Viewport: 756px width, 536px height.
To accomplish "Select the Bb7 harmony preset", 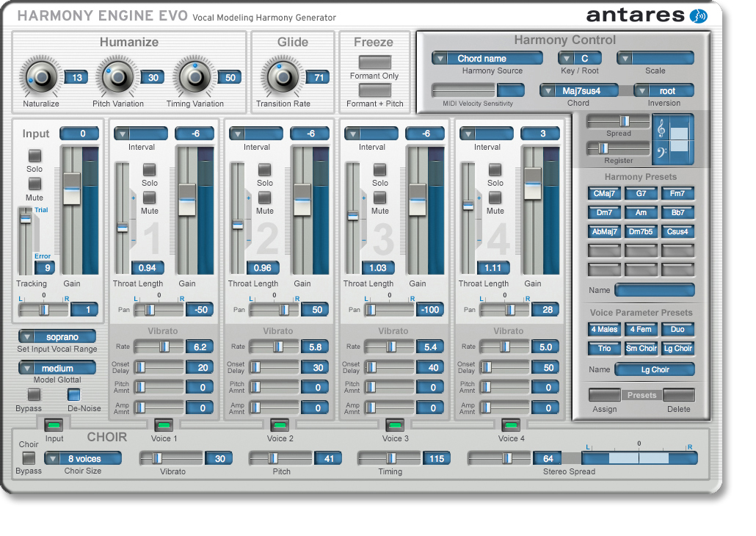I will (677, 212).
